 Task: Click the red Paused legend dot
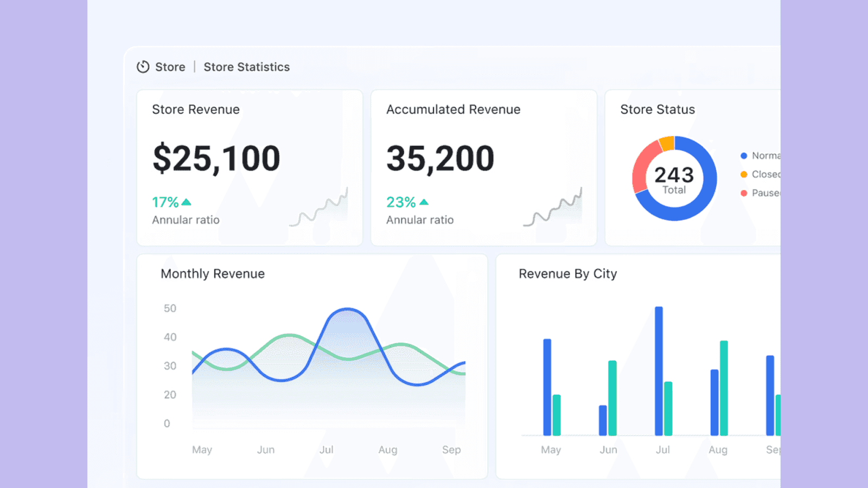[743, 193]
